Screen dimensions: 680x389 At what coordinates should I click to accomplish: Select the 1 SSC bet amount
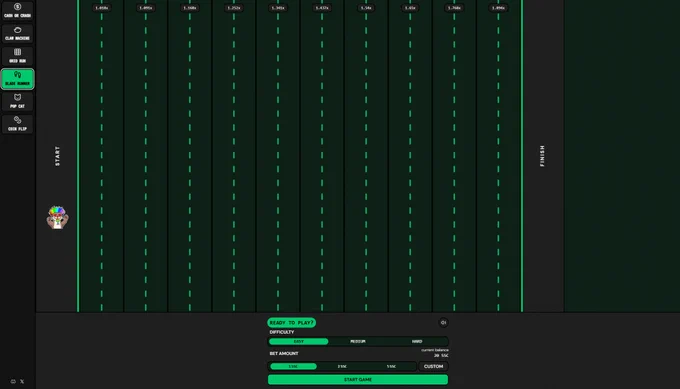pos(293,366)
